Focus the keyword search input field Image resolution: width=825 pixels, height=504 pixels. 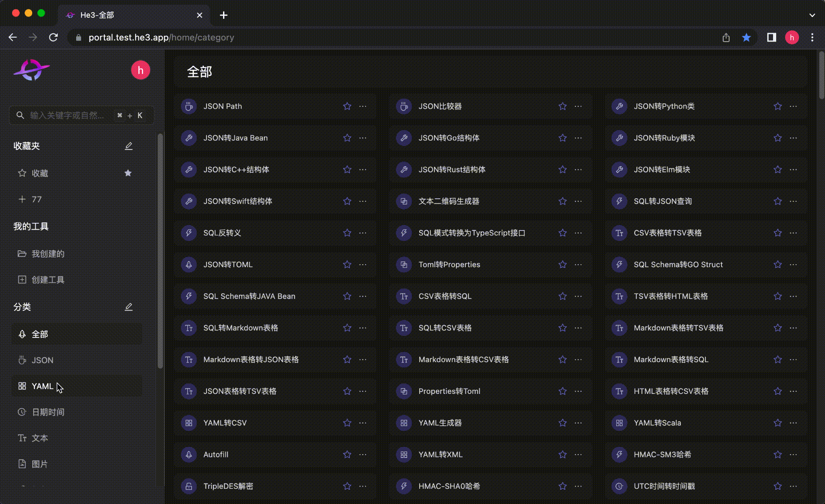click(x=67, y=115)
